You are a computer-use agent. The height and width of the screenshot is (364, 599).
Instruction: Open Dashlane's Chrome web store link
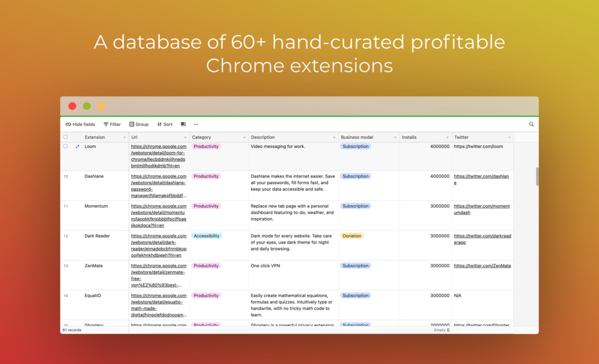159,186
